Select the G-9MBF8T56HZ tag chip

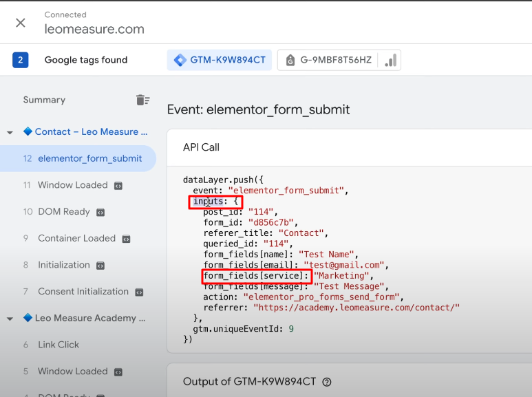[329, 60]
